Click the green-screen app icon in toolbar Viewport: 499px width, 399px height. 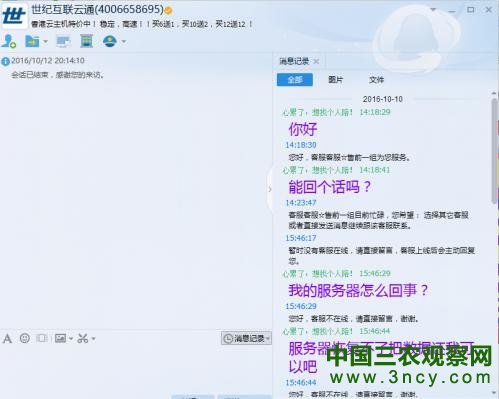[87, 41]
